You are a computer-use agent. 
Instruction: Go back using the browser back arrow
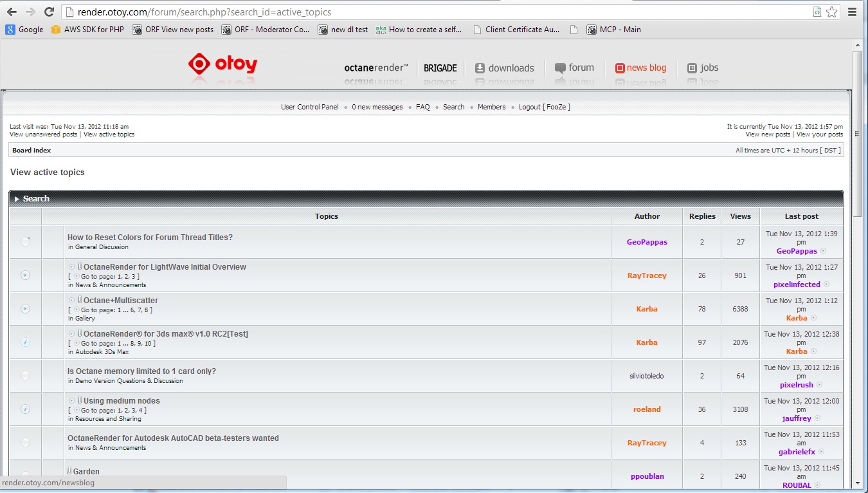(12, 12)
